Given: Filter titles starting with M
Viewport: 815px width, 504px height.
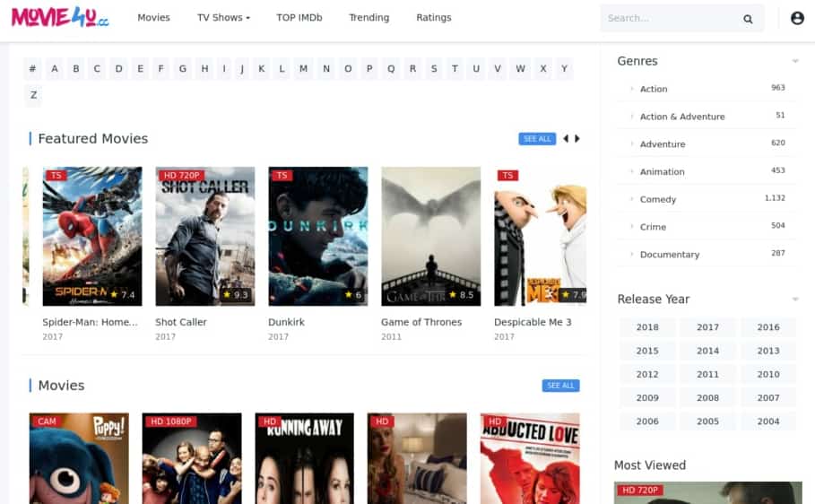Looking at the screenshot, I should coord(304,69).
